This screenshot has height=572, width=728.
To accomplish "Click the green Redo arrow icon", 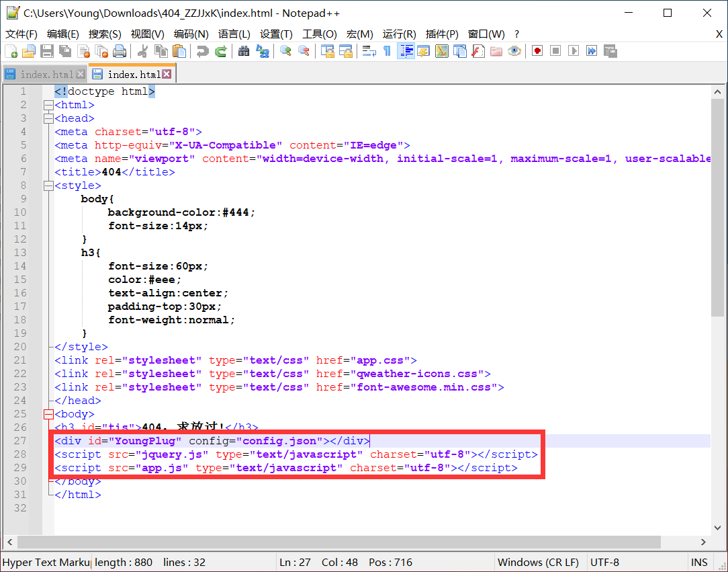I will [x=220, y=51].
